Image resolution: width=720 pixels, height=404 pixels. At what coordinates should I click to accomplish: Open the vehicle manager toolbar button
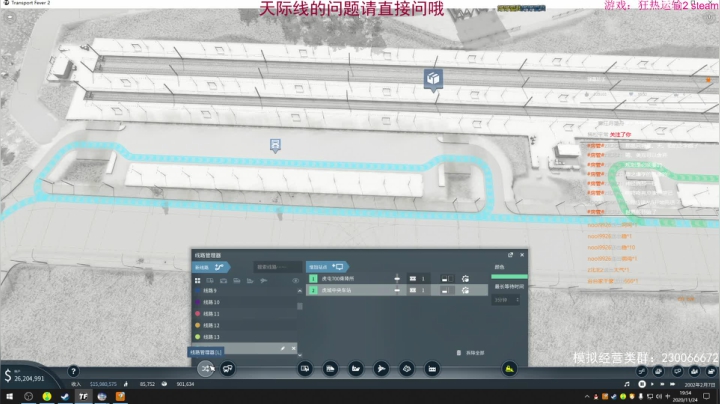tap(228, 369)
